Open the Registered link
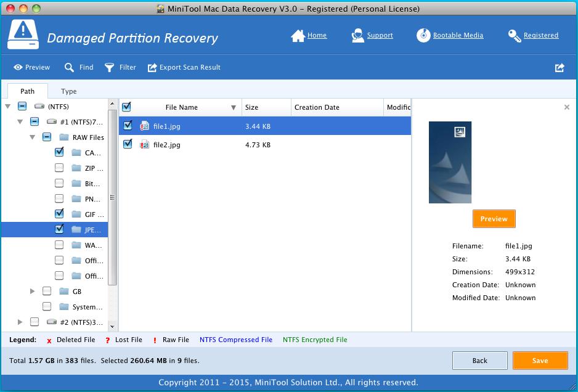Image resolution: width=578 pixels, height=392 pixels. [x=541, y=35]
